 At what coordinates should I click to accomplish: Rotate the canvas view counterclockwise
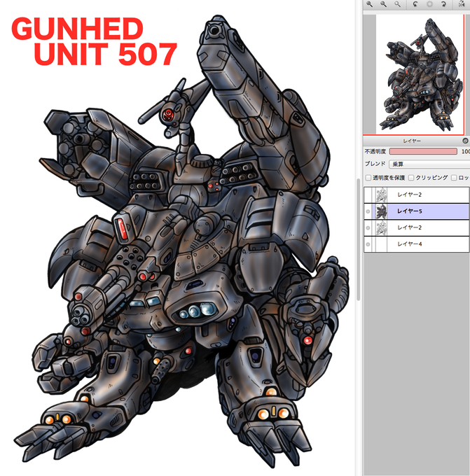415,4
